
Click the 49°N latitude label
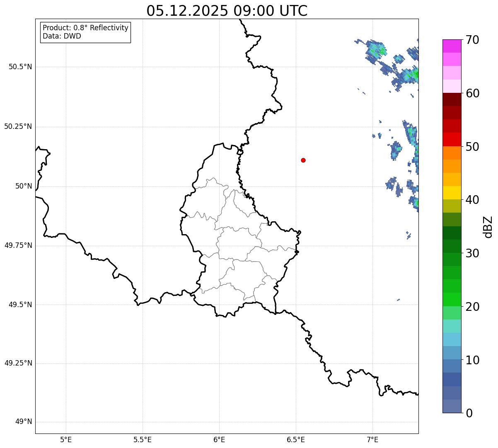(24, 422)
